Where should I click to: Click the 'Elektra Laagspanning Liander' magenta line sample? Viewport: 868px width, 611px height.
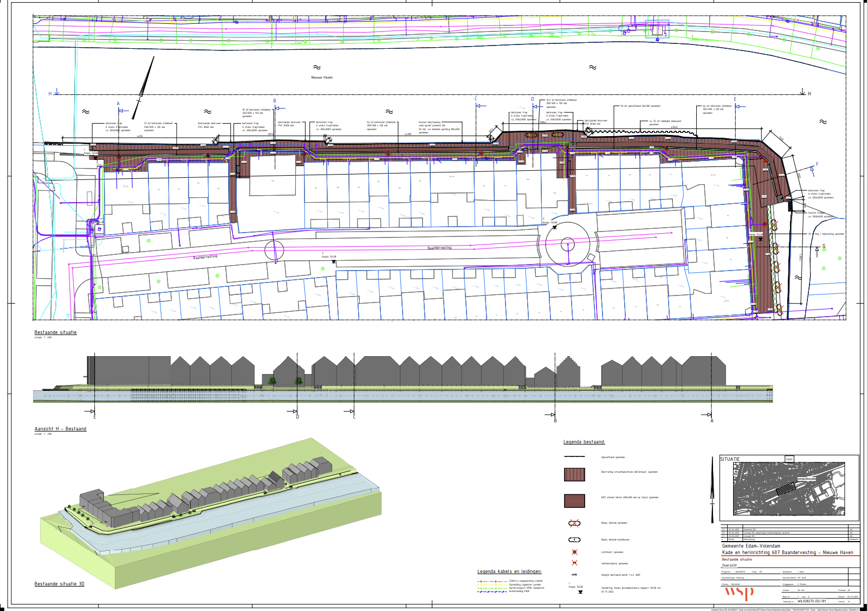coord(492,581)
